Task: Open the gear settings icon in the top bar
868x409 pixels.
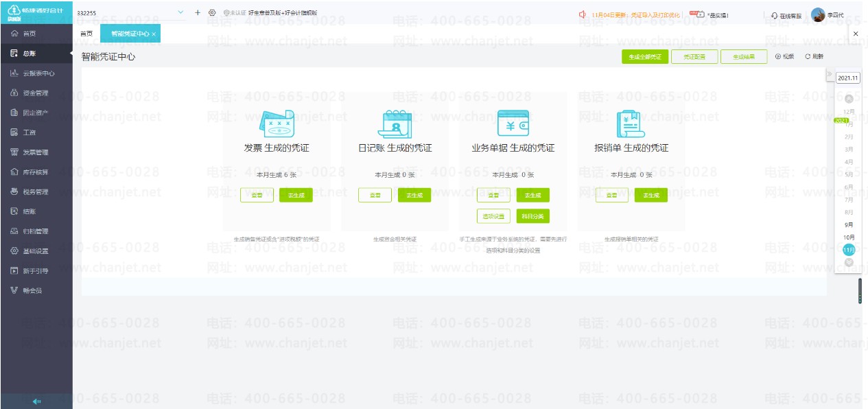Action: [x=212, y=12]
